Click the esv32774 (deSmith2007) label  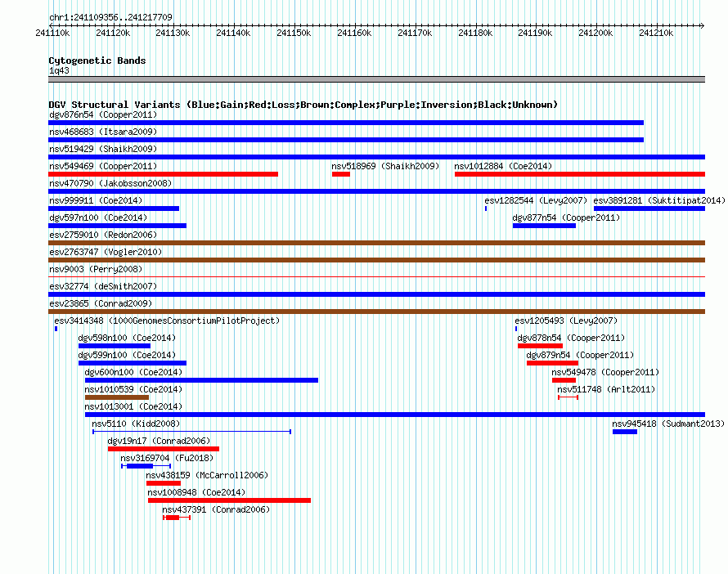[x=103, y=286]
